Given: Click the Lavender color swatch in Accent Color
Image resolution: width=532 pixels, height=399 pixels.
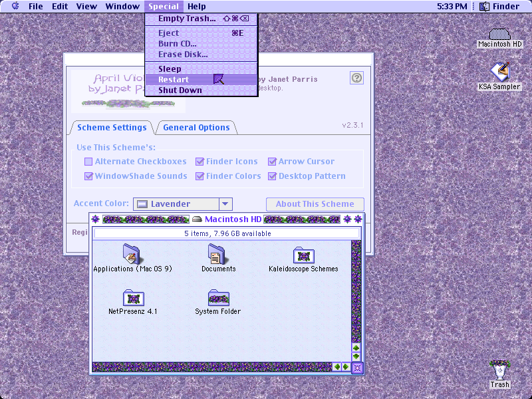Looking at the screenshot, I should coord(142,204).
